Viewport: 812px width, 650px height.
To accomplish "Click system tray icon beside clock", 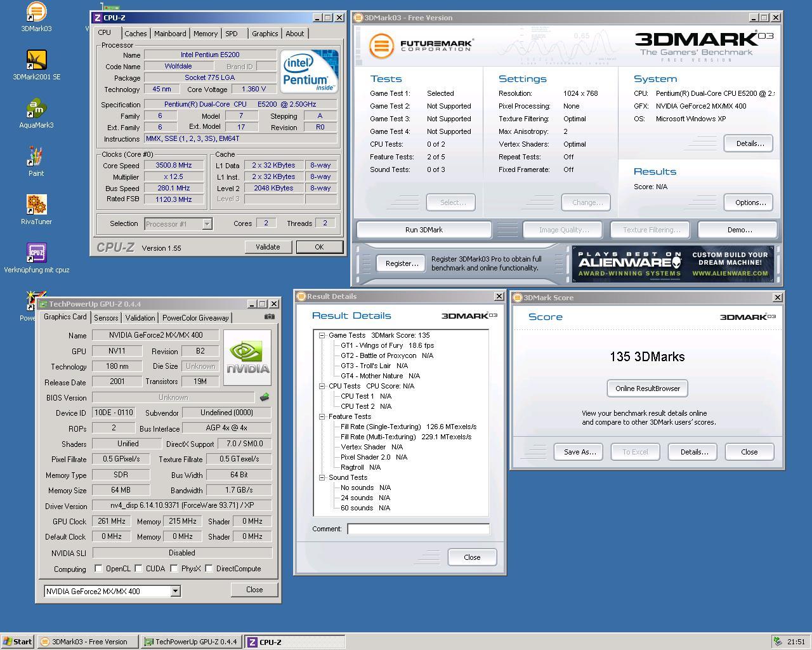I will pyautogui.click(x=778, y=642).
